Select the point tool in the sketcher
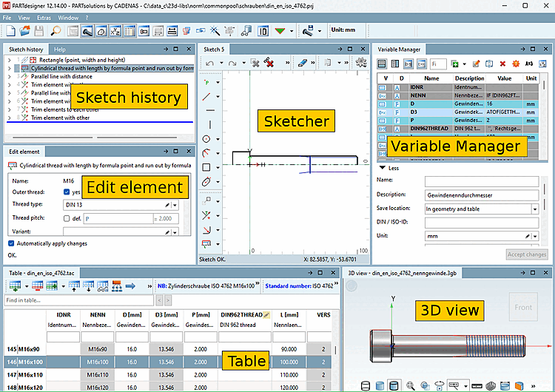 click(x=206, y=82)
